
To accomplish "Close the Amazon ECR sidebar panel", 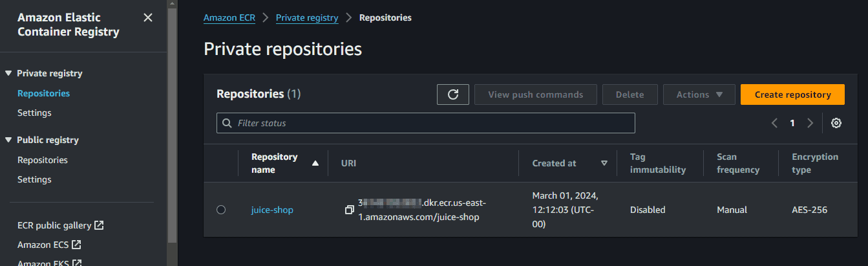I will 148,17.
